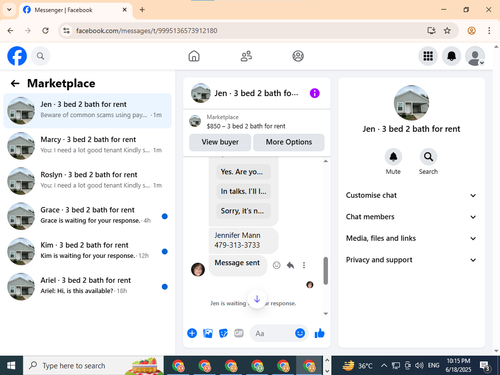
Task: Expand Media, files and links section
Action: point(411,238)
